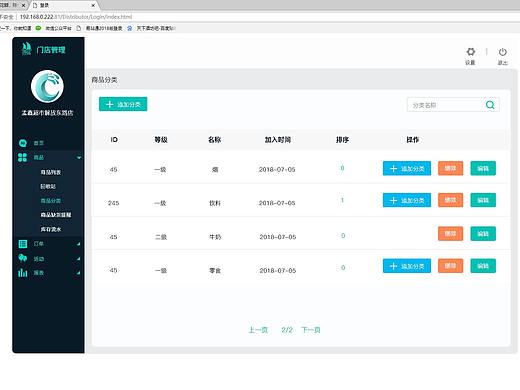
Task: Click the 牛奶 name cell
Action: pos(215,237)
